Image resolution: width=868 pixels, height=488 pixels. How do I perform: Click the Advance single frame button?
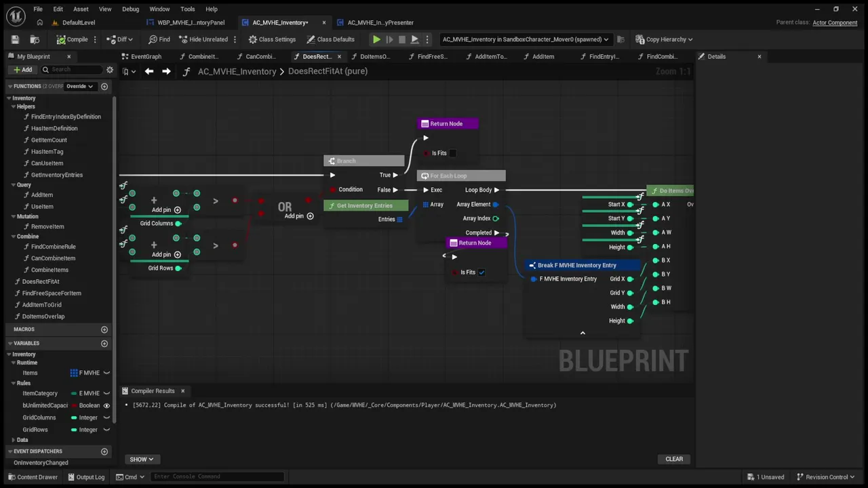(x=389, y=39)
